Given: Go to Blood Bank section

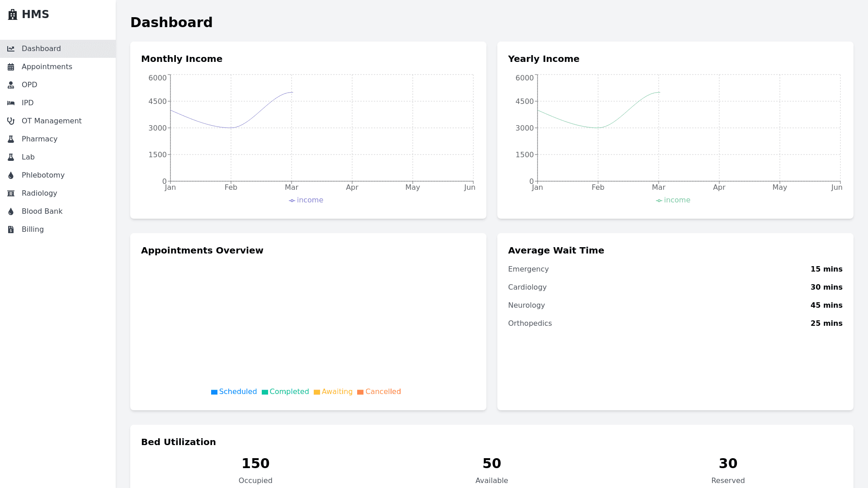Looking at the screenshot, I should pyautogui.click(x=42, y=211).
